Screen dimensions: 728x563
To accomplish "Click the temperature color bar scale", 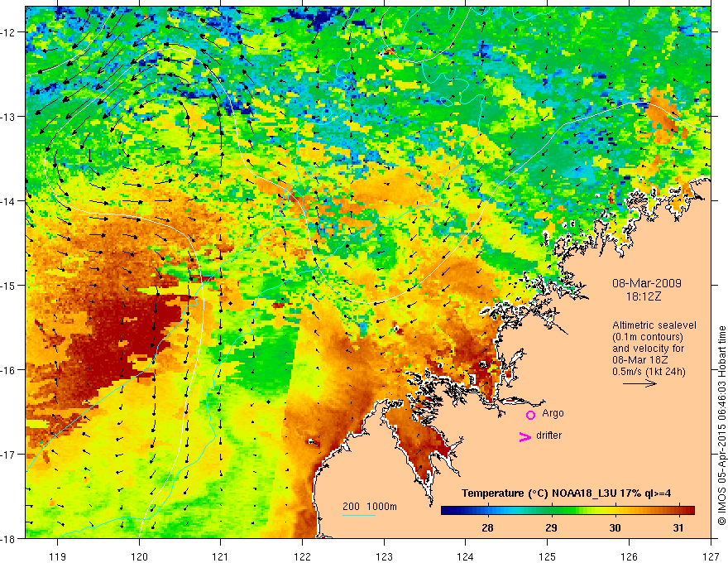I will click(568, 511).
